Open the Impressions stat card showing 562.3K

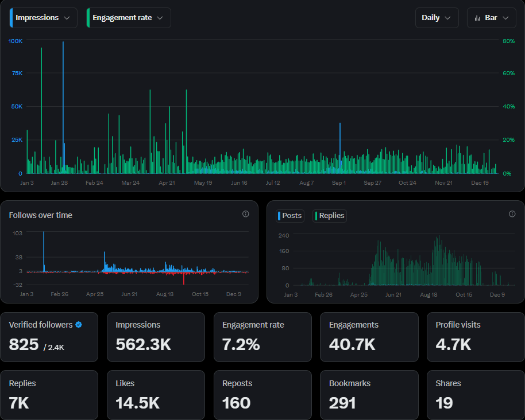click(x=156, y=337)
